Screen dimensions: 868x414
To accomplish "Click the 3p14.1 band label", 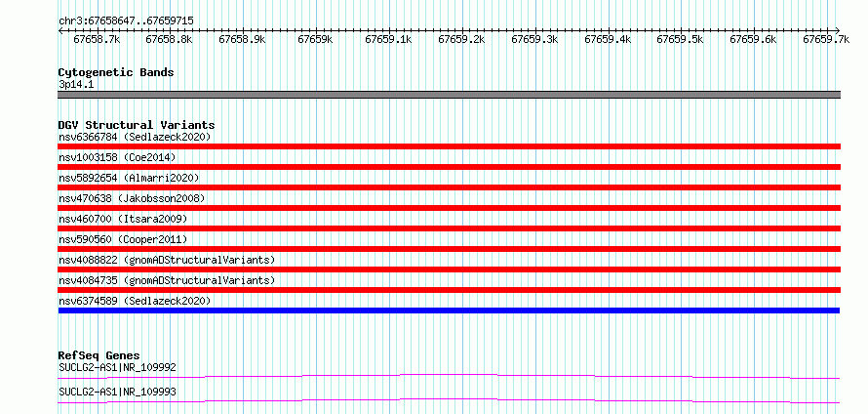I will pyautogui.click(x=74, y=84).
